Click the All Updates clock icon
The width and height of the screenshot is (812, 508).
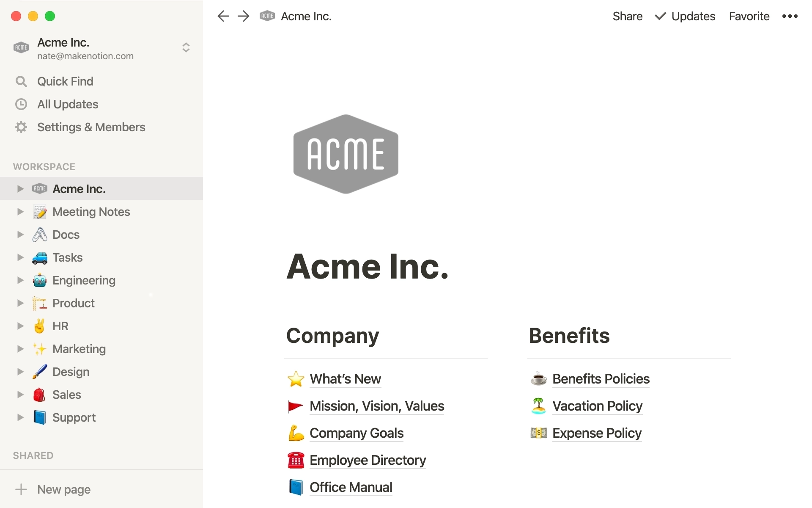(x=22, y=104)
